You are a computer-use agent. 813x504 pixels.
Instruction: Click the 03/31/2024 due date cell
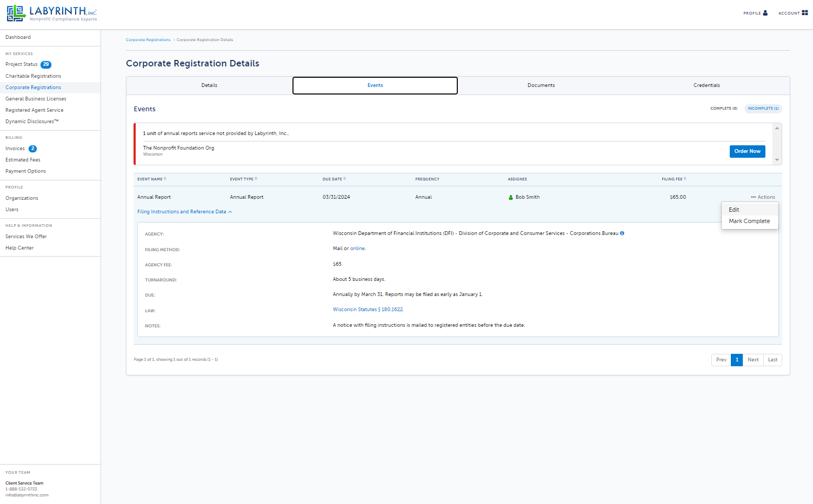point(336,197)
